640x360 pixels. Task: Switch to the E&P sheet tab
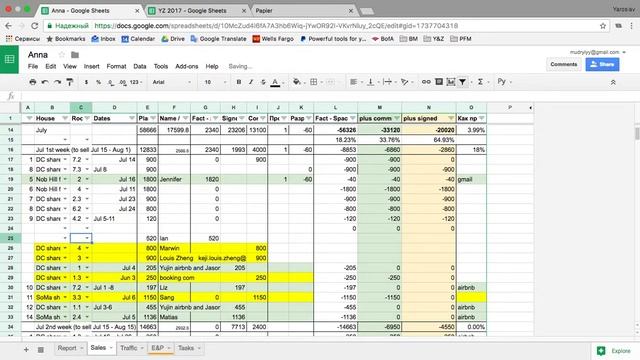(160, 348)
